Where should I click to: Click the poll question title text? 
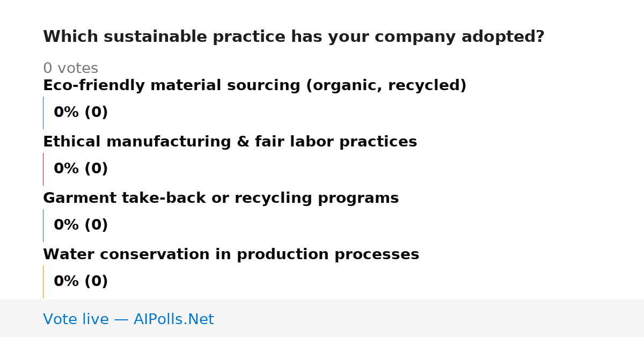[x=294, y=37]
